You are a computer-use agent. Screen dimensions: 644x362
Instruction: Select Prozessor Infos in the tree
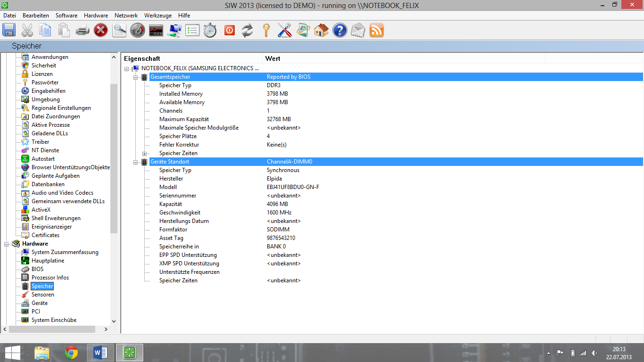tap(50, 278)
